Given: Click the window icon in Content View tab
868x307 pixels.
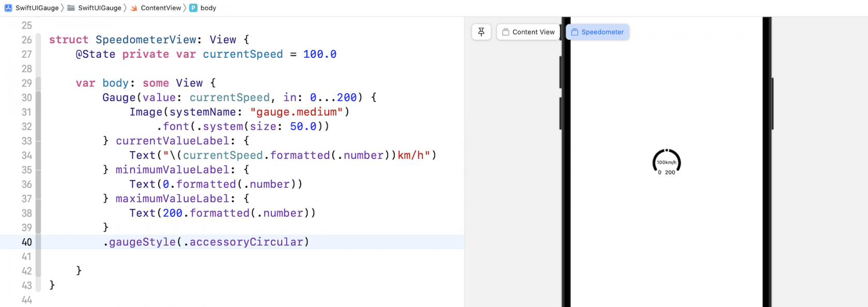Looking at the screenshot, I should tap(506, 32).
